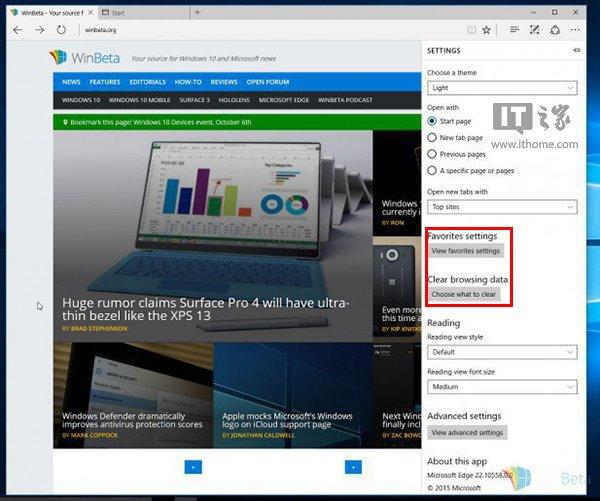Click left blue plus button below articles
Image resolution: width=600 pixels, height=501 pixels.
[x=193, y=467]
